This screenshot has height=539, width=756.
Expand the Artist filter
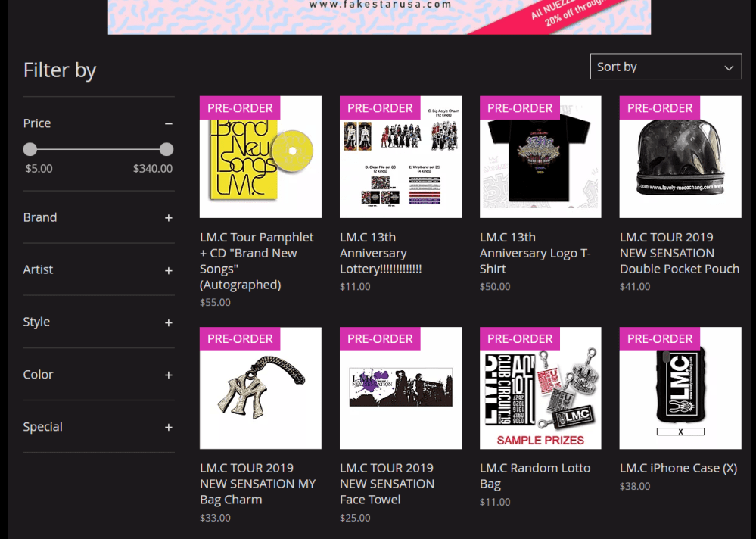pos(168,270)
